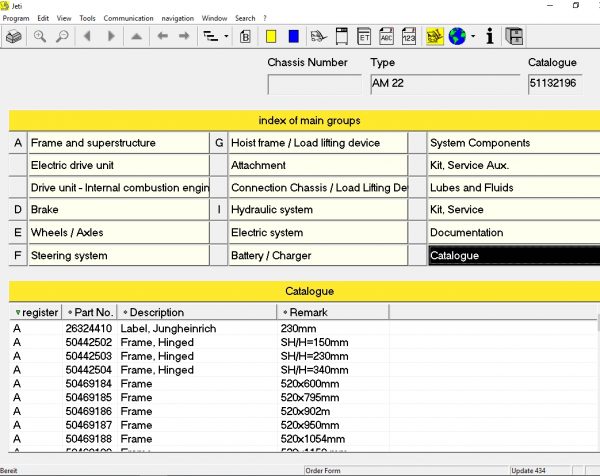Open the Edit menu

43,18
